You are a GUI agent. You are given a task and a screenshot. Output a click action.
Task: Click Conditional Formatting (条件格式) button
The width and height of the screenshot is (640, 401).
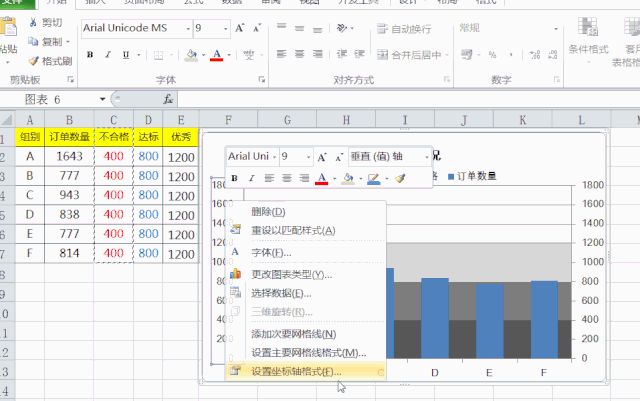tap(588, 40)
